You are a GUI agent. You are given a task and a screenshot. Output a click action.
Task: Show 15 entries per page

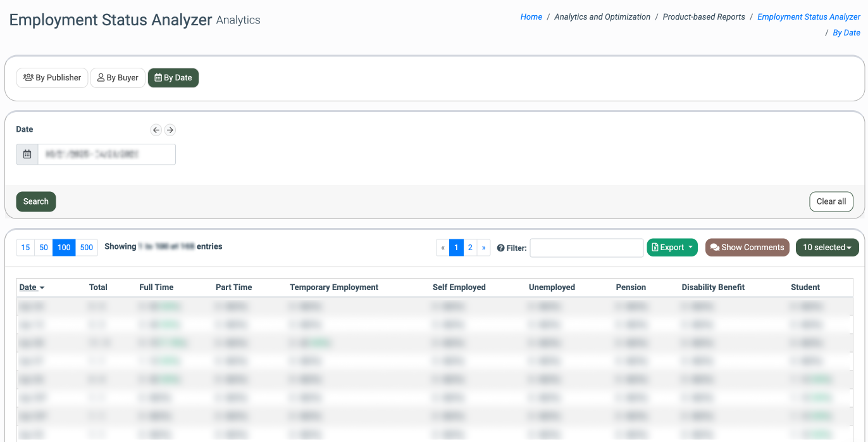[25, 248]
